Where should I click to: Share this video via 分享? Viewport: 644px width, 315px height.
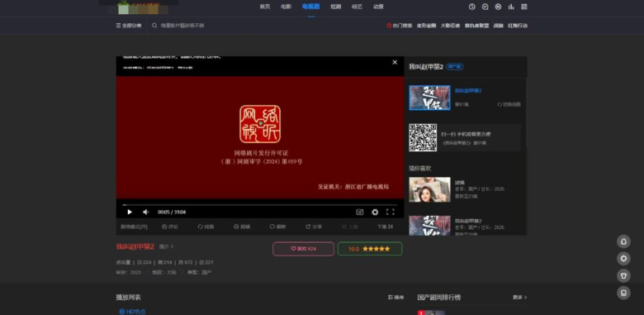point(314,227)
